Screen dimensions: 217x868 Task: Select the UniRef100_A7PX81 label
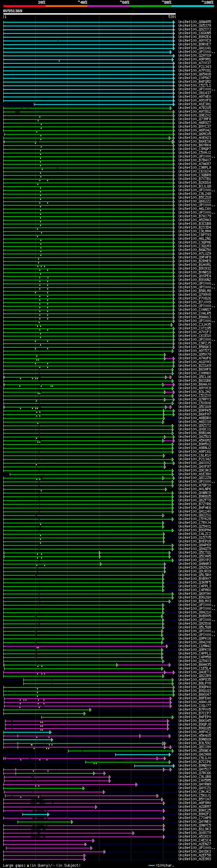click(x=195, y=71)
